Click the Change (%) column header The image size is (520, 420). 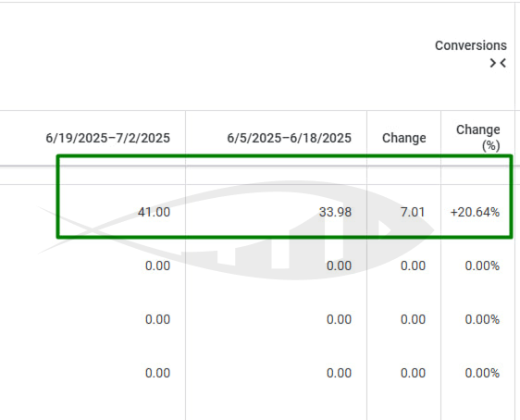click(477, 138)
